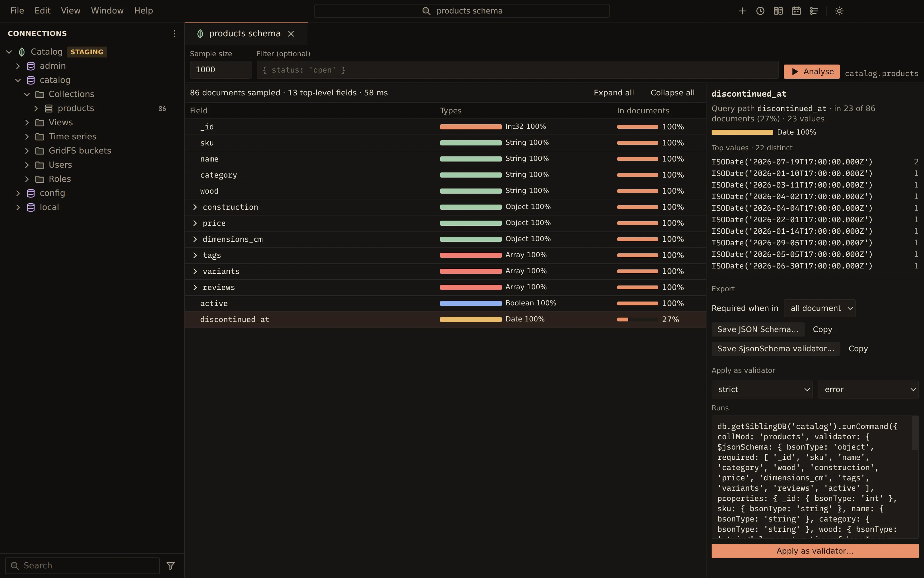
Task: Open the error validation action dropdown
Action: tap(868, 390)
